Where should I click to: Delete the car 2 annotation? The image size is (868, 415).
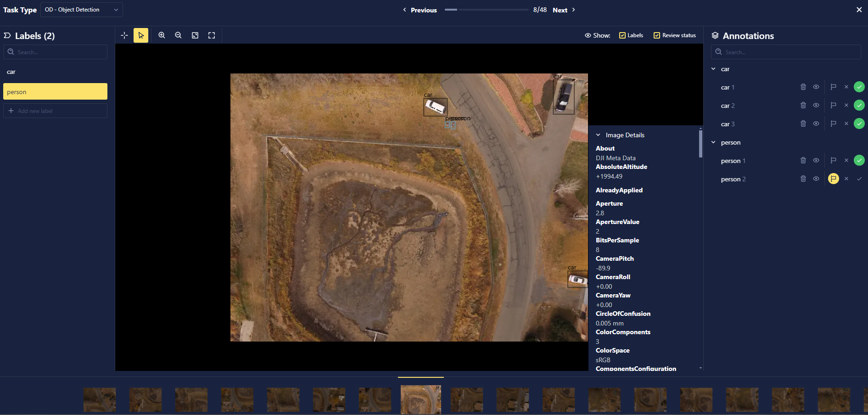[803, 105]
